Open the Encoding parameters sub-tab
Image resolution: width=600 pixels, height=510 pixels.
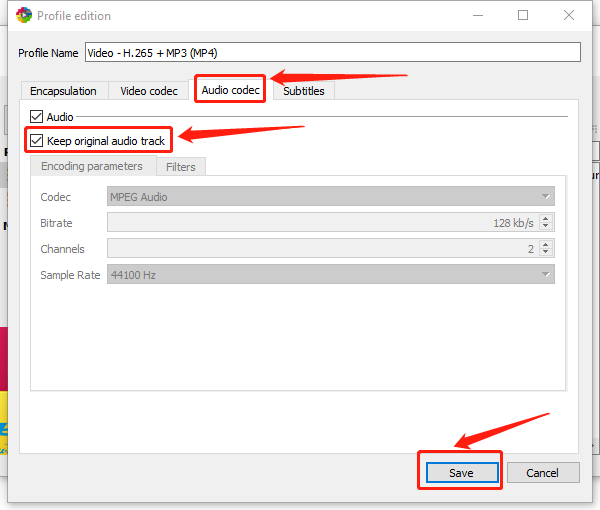click(92, 166)
